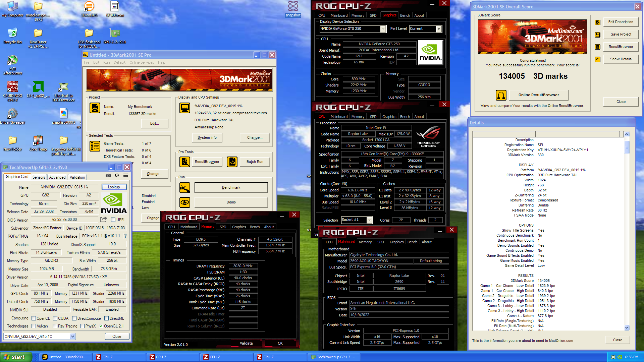Click Online ResultBrowser trees icon
Viewport: 644px width, 362px height.
tap(501, 95)
